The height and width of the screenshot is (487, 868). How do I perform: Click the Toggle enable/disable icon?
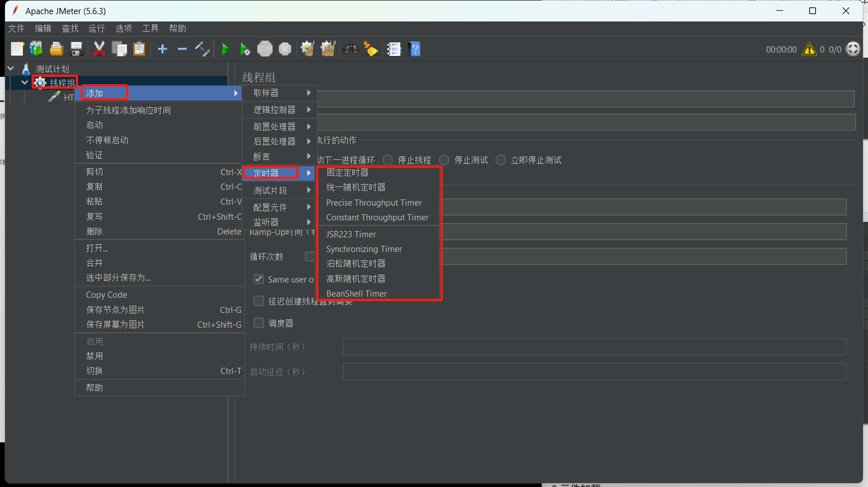coord(202,49)
